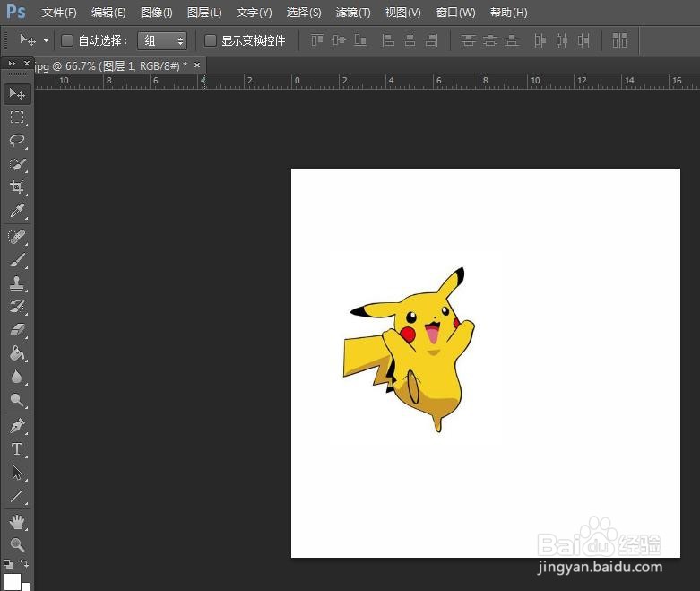Screen dimensions: 700x591
Task: Select the Lasso tool
Action: pos(17,140)
